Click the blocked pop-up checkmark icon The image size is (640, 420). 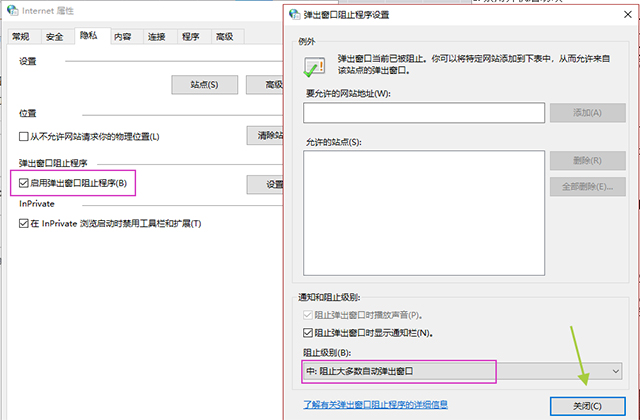pos(314,67)
